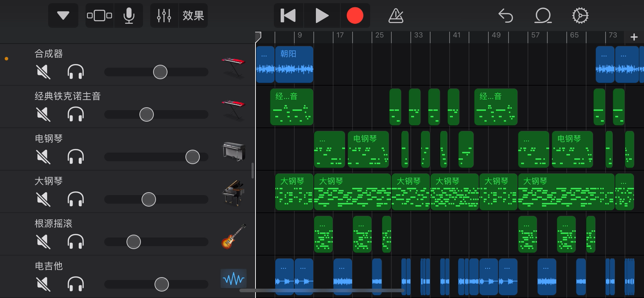Toggle the metronome icon
Image resolution: width=644 pixels, height=298 pixels.
pyautogui.click(x=396, y=15)
